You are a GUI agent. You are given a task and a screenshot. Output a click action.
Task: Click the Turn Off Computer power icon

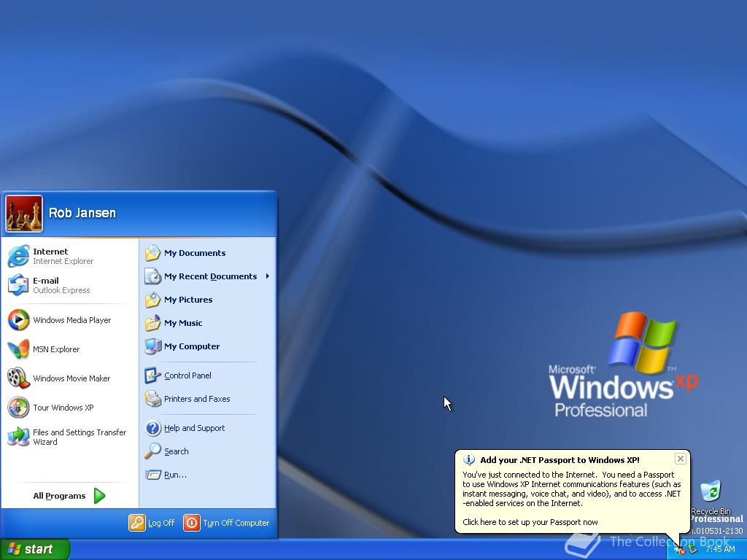192,522
